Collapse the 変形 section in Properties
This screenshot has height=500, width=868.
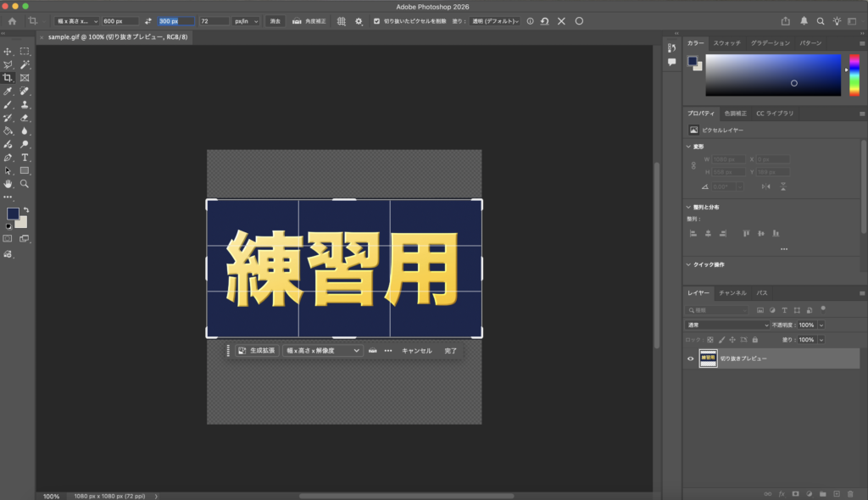tap(688, 147)
